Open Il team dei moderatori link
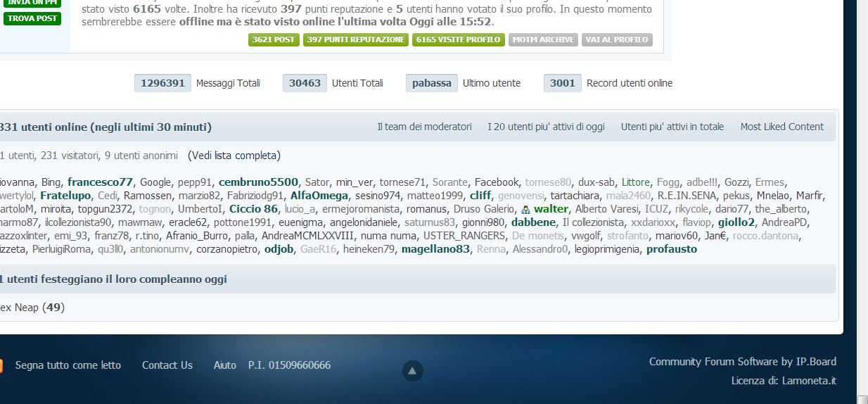The height and width of the screenshot is (404, 868). pyautogui.click(x=424, y=127)
